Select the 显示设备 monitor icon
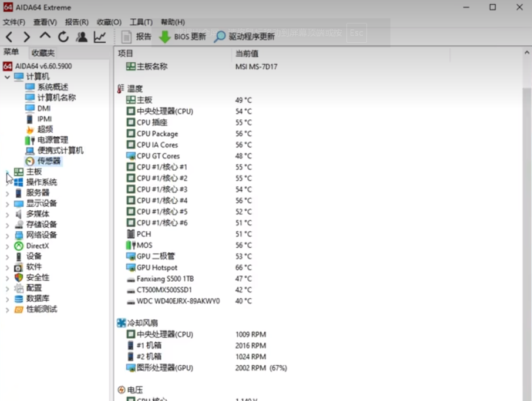 19,204
